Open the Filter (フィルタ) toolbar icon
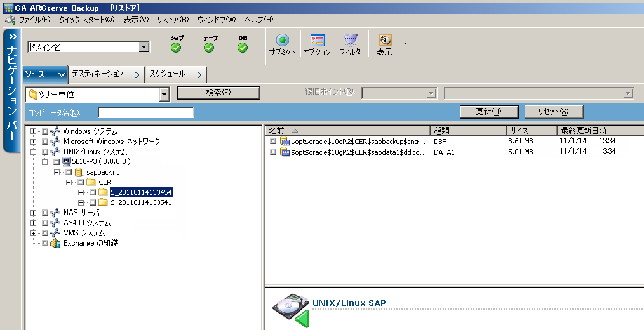Image resolution: width=644 pixels, height=330 pixels. pos(351,40)
